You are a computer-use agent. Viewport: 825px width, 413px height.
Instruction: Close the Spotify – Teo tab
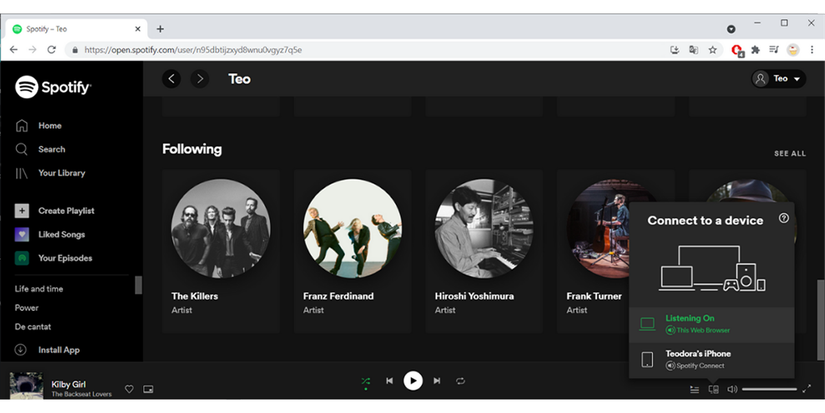click(x=138, y=29)
